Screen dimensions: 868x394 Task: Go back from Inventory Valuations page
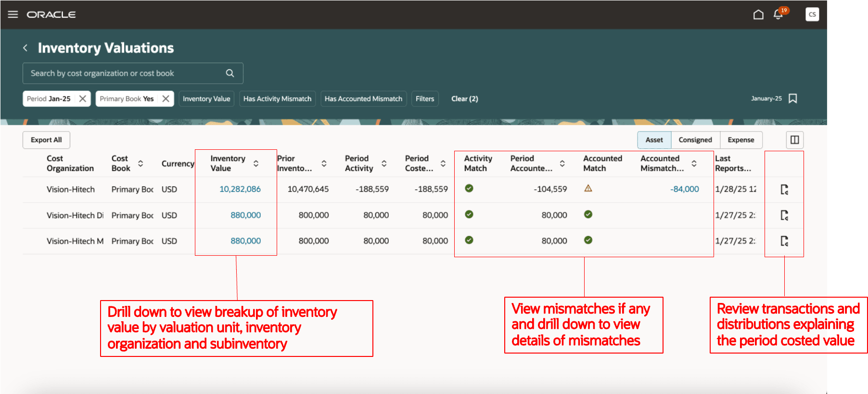click(26, 48)
